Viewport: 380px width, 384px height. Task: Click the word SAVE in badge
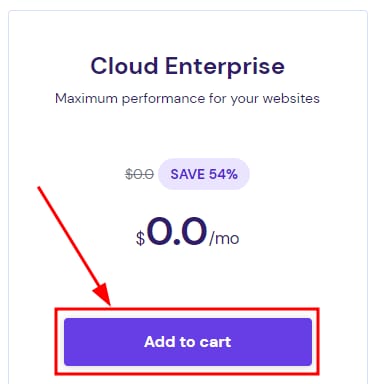(188, 174)
